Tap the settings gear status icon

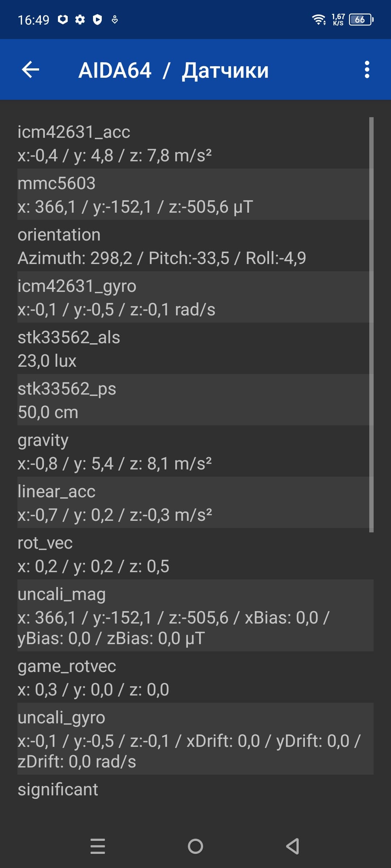(80, 20)
